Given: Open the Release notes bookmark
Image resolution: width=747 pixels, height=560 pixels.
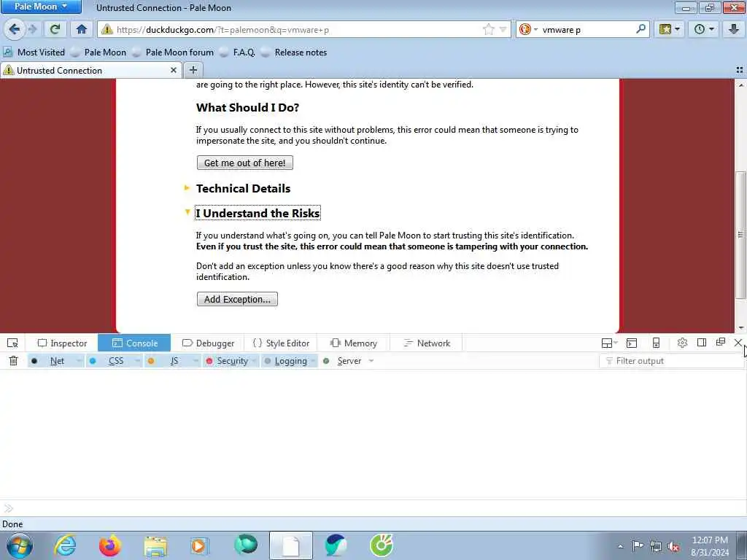Looking at the screenshot, I should 294,52.
